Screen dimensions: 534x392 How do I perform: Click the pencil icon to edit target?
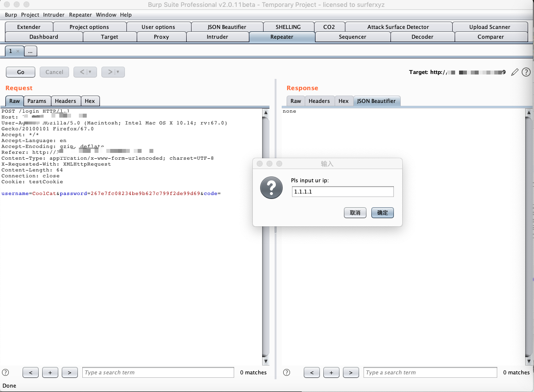514,72
